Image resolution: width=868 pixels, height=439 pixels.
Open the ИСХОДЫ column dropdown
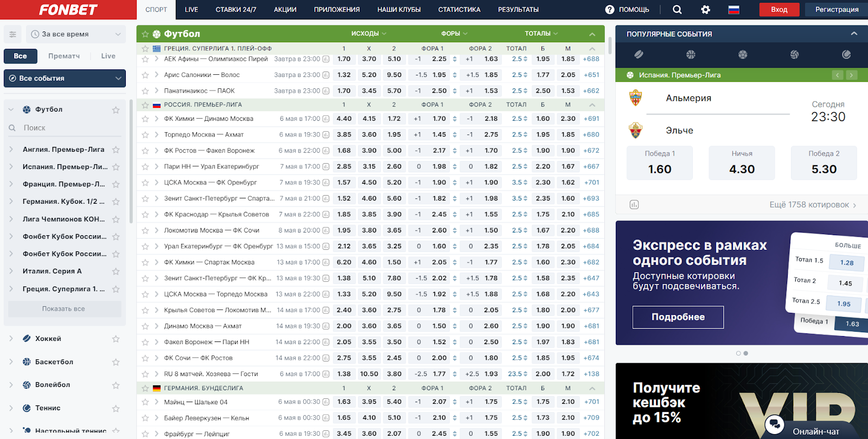pyautogui.click(x=369, y=34)
